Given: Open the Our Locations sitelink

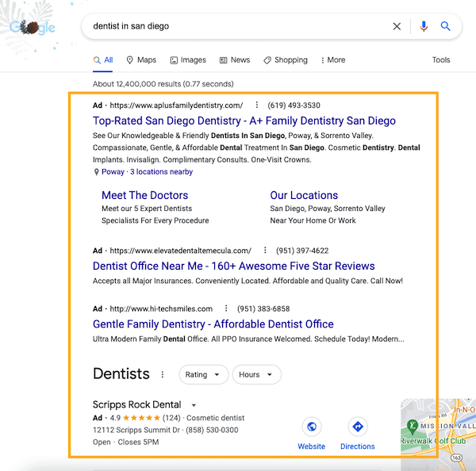Looking at the screenshot, I should (304, 195).
